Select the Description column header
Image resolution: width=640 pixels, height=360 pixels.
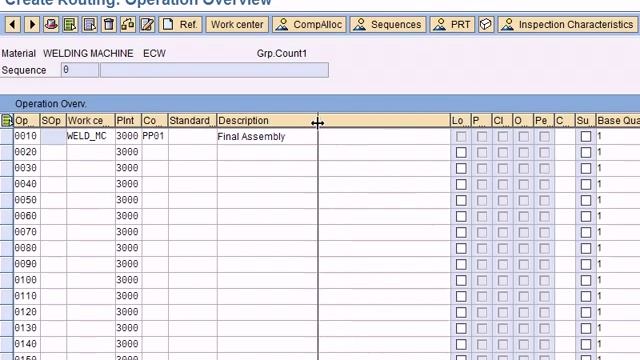point(333,120)
